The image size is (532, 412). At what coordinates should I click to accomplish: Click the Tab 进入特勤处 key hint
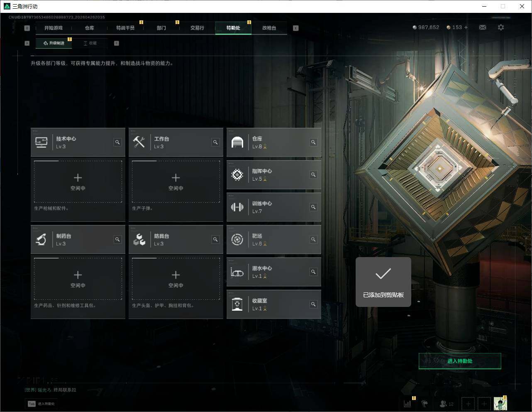point(41,404)
